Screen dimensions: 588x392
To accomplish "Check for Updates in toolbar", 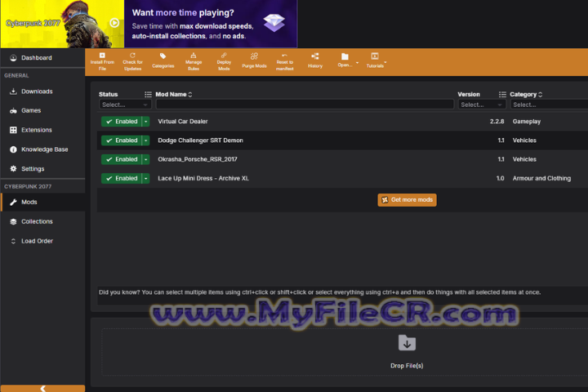I will click(132, 62).
